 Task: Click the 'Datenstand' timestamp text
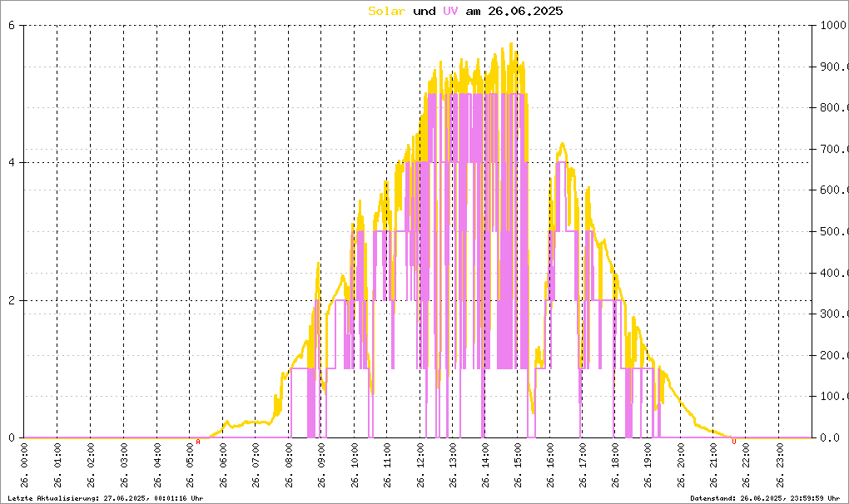pyautogui.click(x=765, y=498)
